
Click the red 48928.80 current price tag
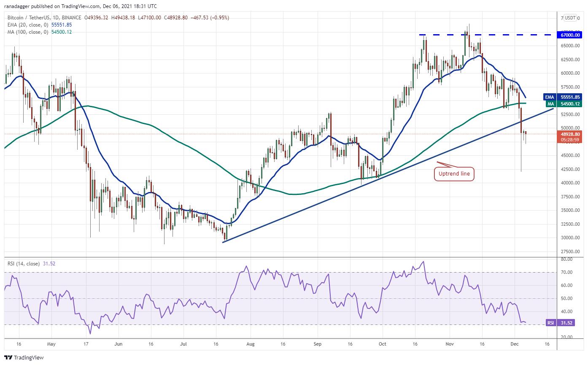click(x=570, y=134)
